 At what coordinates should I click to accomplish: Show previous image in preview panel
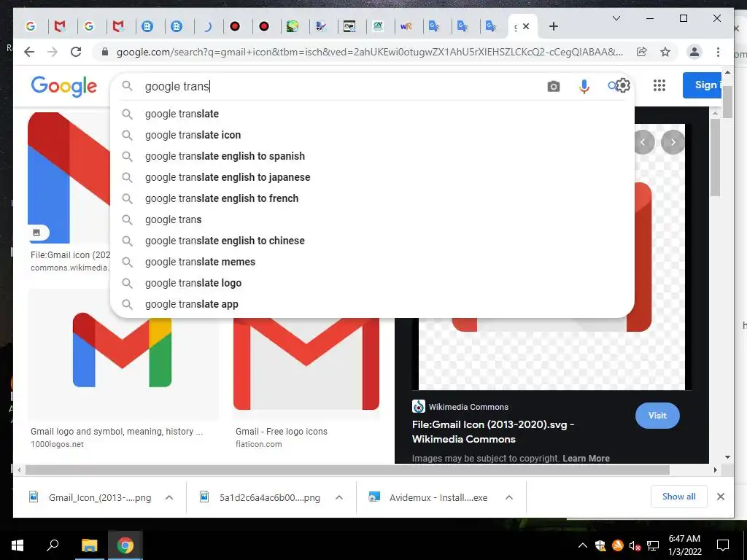point(643,142)
